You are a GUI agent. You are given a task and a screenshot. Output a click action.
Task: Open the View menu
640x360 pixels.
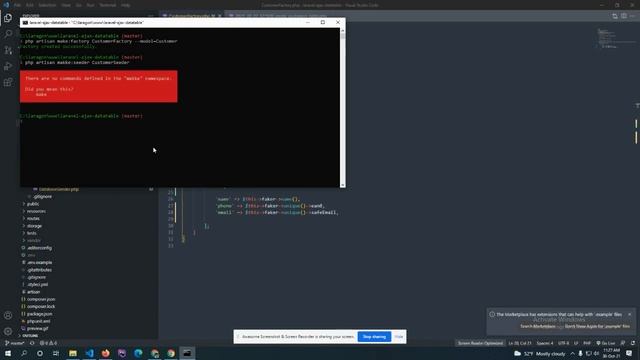point(66,5)
